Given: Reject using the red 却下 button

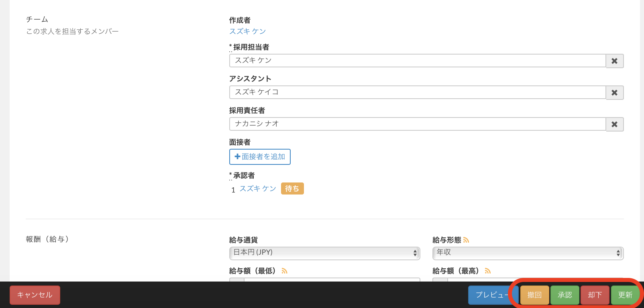Looking at the screenshot, I should (595, 295).
